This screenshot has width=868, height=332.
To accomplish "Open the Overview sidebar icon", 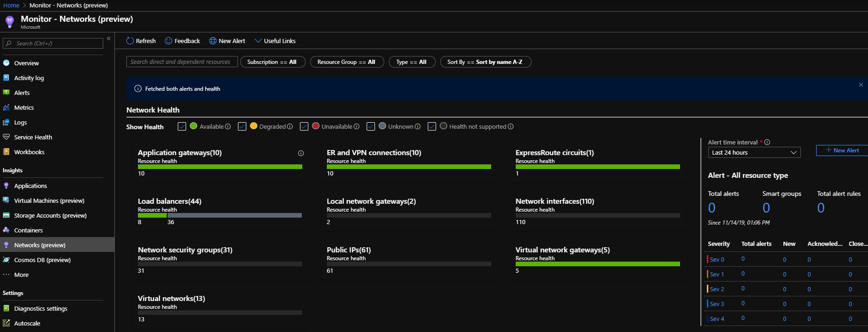I will pos(6,63).
